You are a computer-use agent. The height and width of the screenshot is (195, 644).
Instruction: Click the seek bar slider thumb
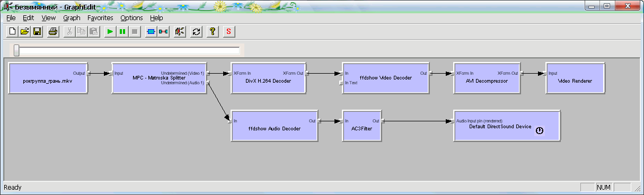pos(17,50)
